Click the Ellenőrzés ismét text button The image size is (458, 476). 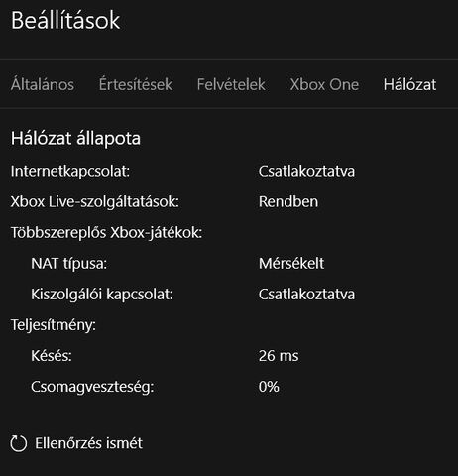(x=88, y=443)
